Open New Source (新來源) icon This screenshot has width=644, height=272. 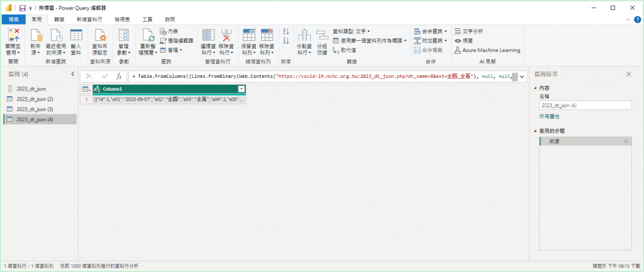pyautogui.click(x=36, y=35)
